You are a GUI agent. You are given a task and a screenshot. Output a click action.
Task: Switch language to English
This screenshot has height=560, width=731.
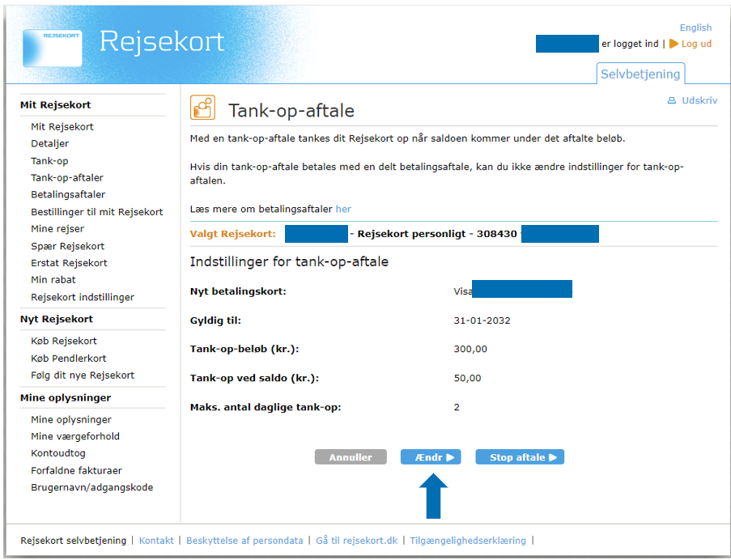click(695, 28)
